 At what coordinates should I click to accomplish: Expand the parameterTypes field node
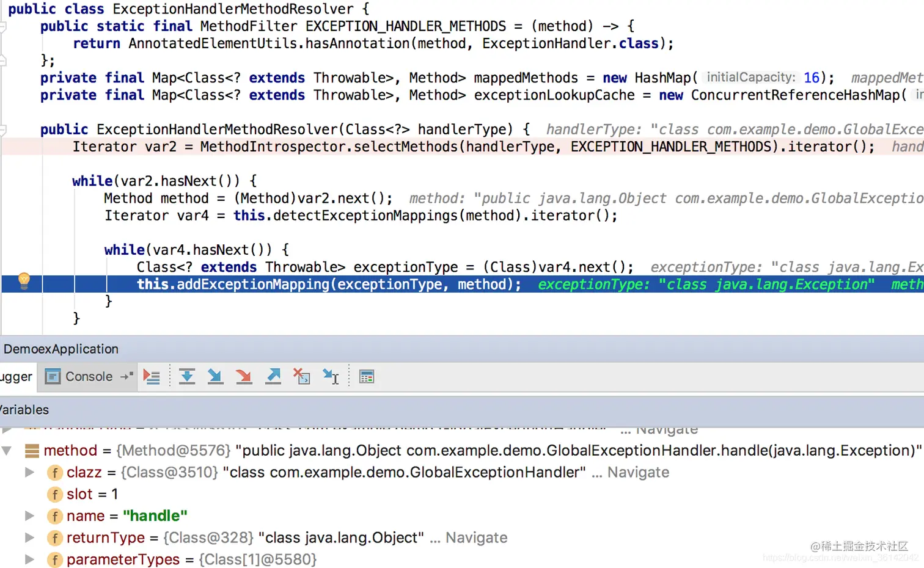click(x=29, y=559)
